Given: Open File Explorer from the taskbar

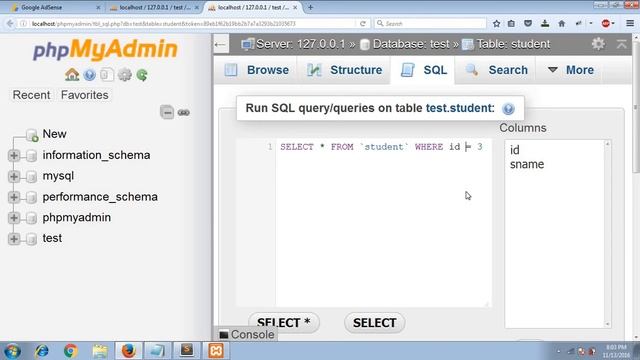Looking at the screenshot, I should click(100, 351).
